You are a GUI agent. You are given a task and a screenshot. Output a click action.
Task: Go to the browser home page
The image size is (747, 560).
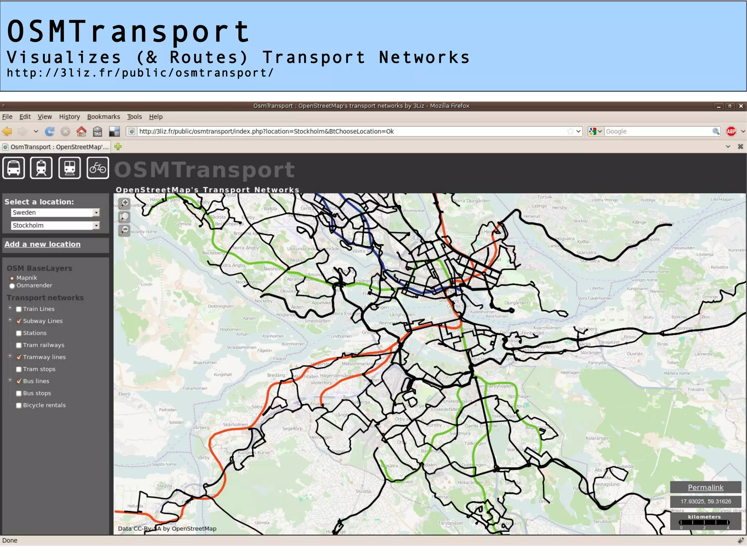(x=81, y=131)
